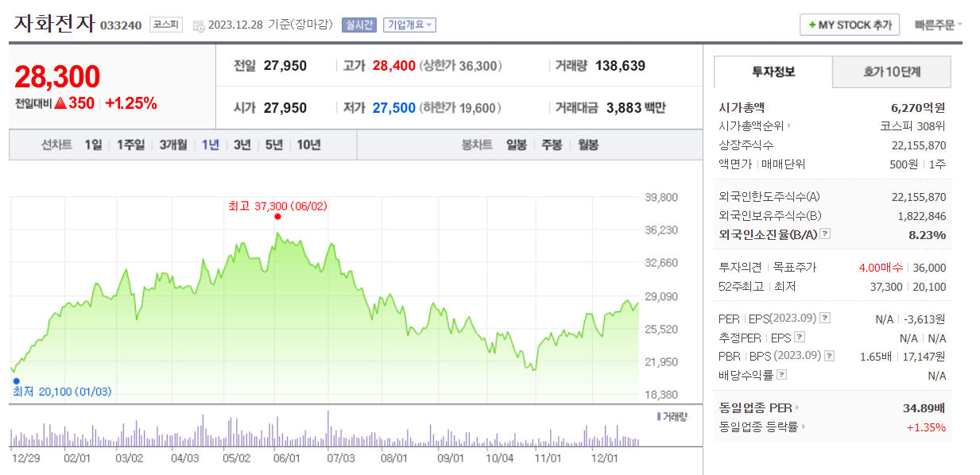Screen dimensions: 980x475
Task: Click help icon next to PER EPS(2023.09)
Action: [825, 319]
